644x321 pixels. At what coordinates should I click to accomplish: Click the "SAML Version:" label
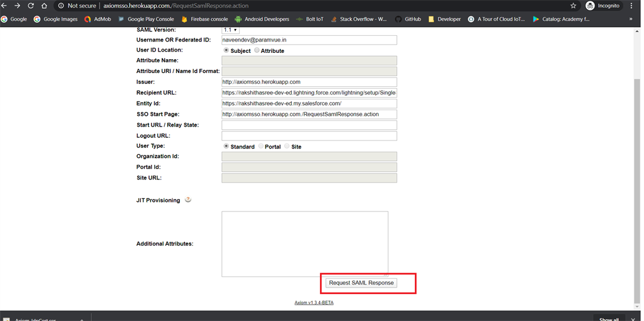pyautogui.click(x=156, y=30)
